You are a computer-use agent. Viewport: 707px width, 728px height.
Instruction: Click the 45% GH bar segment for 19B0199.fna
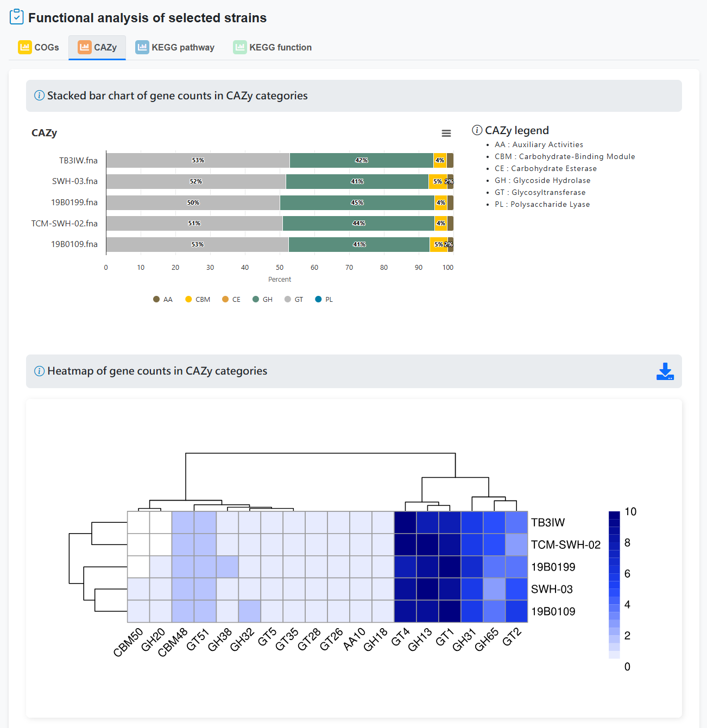[x=357, y=202]
